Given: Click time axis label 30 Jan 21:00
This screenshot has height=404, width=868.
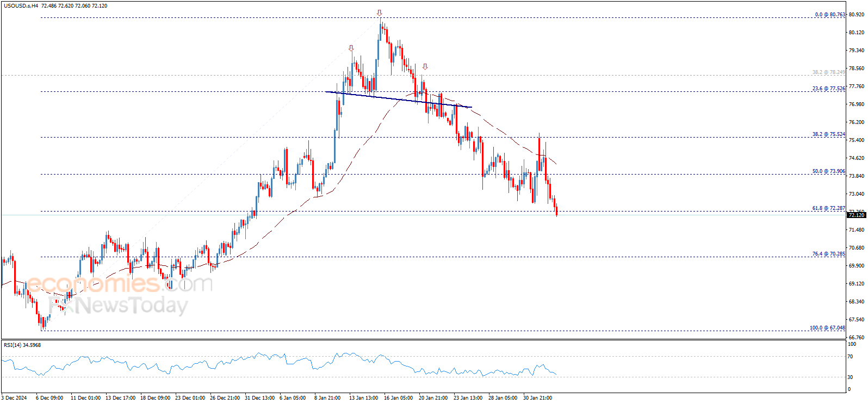Looking at the screenshot, I should pyautogui.click(x=538, y=398).
